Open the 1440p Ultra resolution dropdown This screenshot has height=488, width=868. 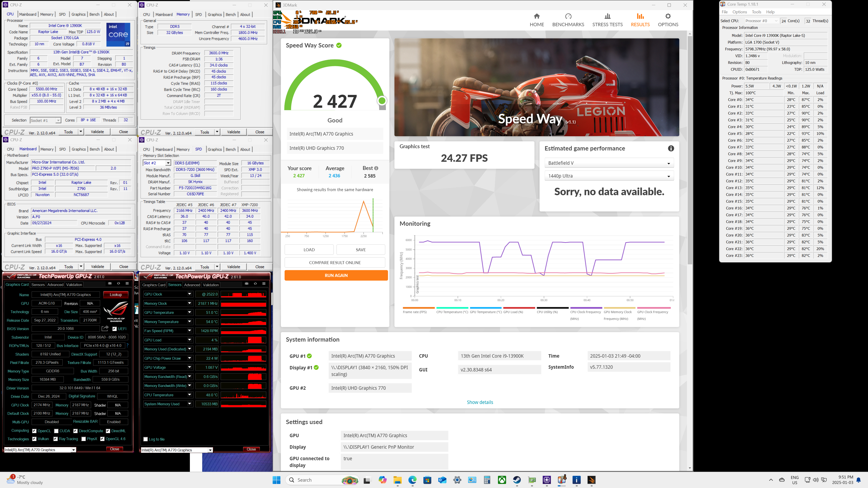609,176
